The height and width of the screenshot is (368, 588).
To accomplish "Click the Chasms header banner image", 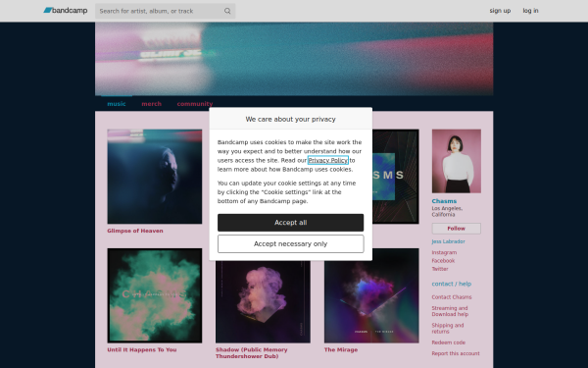I will (x=294, y=59).
